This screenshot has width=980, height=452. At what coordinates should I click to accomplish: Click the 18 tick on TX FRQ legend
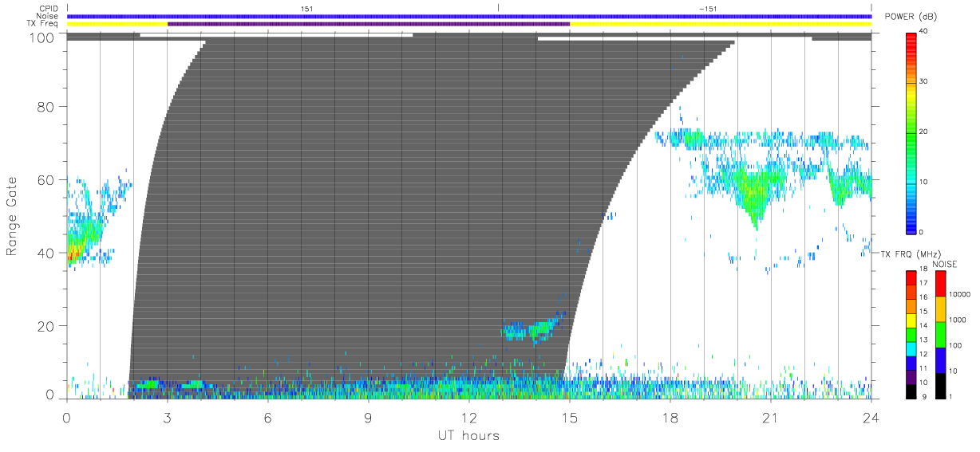pyautogui.click(x=923, y=270)
